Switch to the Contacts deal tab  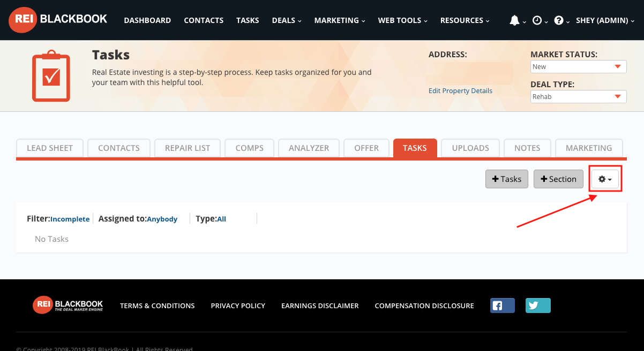(119, 148)
